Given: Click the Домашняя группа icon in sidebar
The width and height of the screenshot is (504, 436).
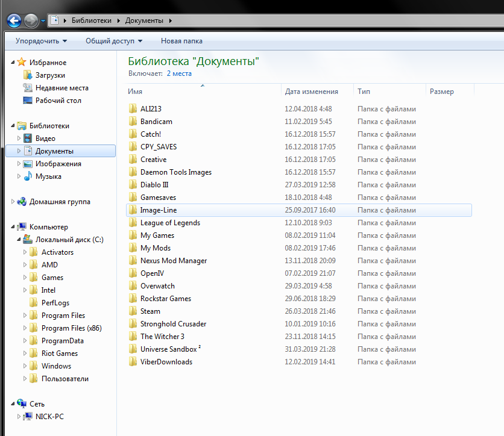Looking at the screenshot, I should pos(21,202).
